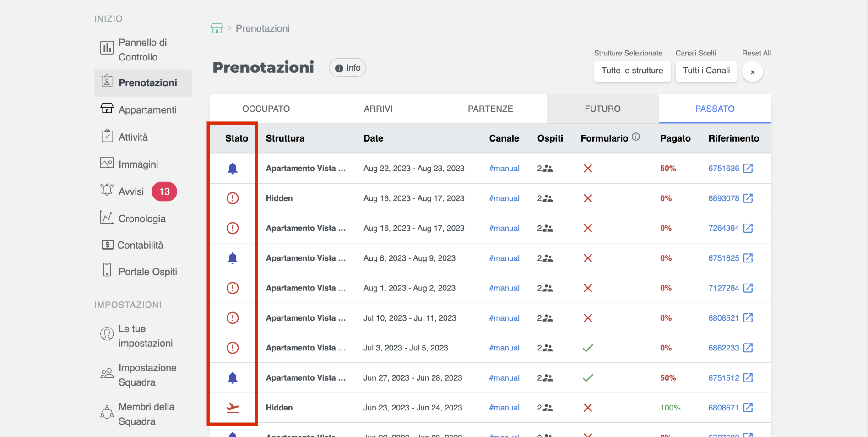The image size is (868, 437).
Task: Click the bell status icon for booking 6751636
Action: click(x=233, y=169)
